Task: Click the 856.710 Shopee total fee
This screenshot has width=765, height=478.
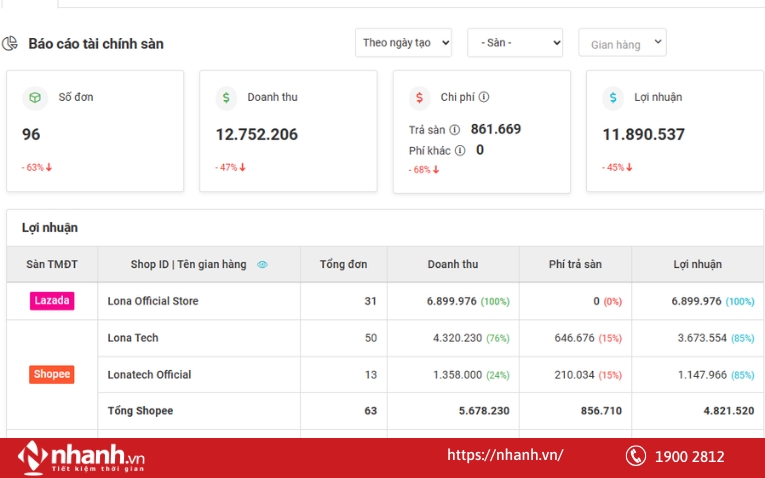Action: 601,411
